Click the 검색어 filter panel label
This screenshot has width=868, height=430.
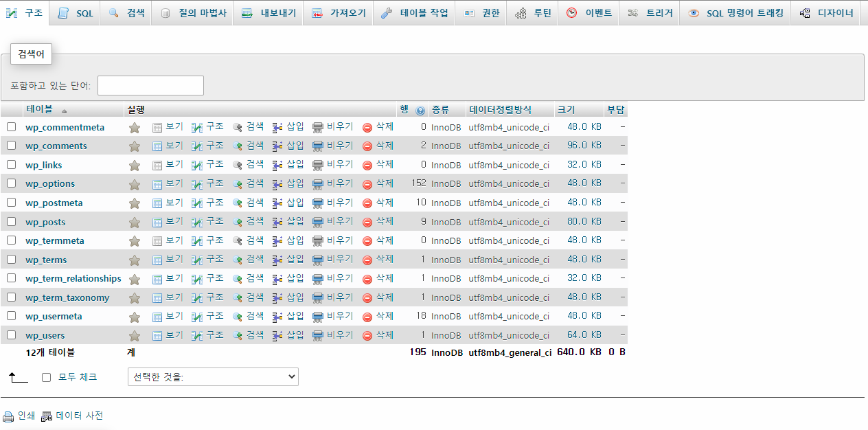coord(31,54)
